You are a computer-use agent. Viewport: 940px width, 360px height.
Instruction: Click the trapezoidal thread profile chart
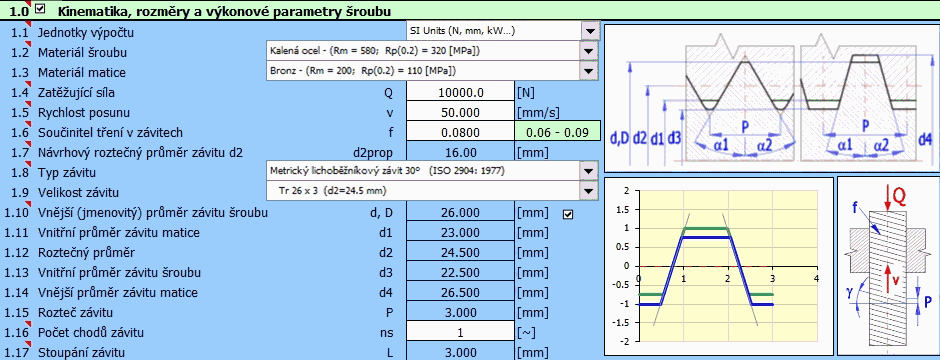click(x=719, y=266)
